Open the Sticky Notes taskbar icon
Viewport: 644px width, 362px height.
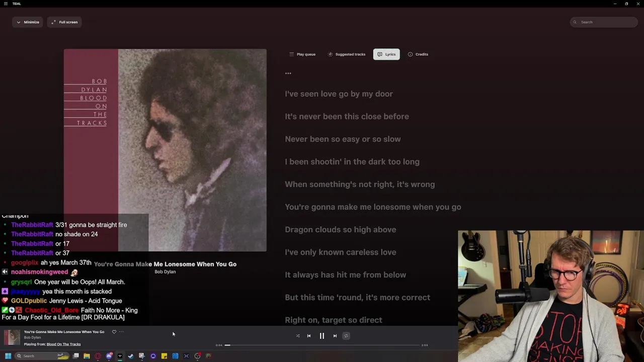tap(164, 356)
